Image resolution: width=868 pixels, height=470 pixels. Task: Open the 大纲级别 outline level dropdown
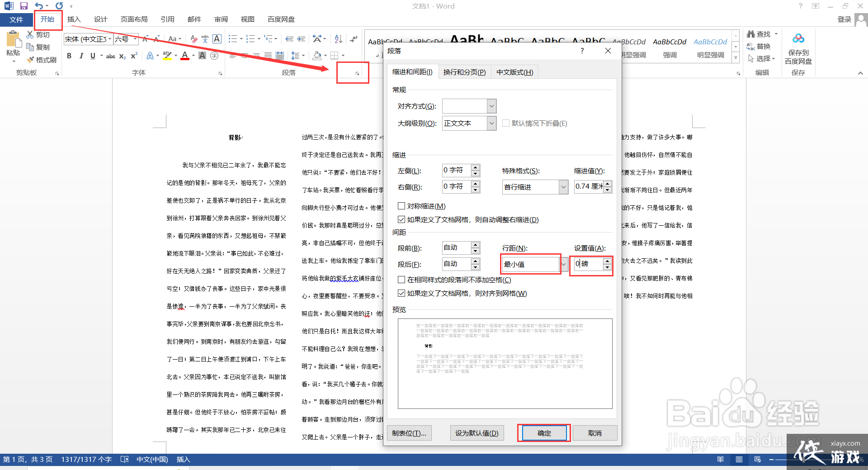(492, 123)
